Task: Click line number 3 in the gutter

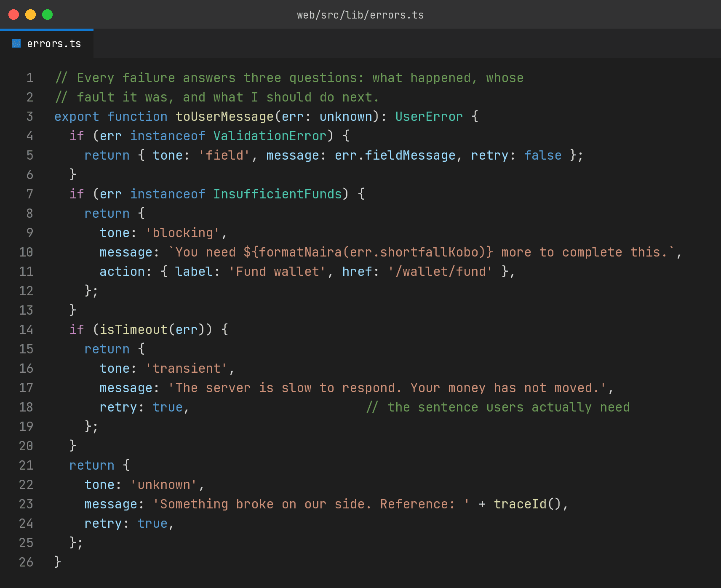Action: [x=30, y=117]
